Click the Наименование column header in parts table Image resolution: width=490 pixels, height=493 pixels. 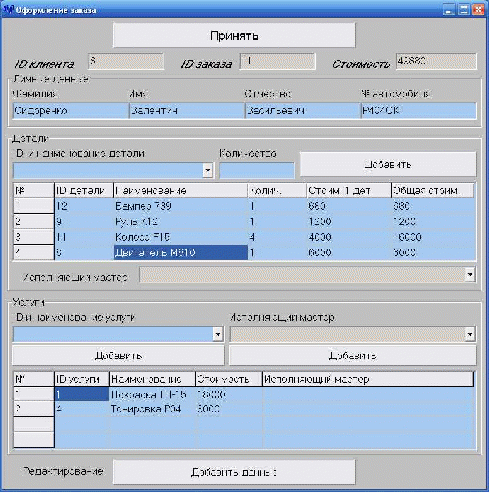pos(180,191)
